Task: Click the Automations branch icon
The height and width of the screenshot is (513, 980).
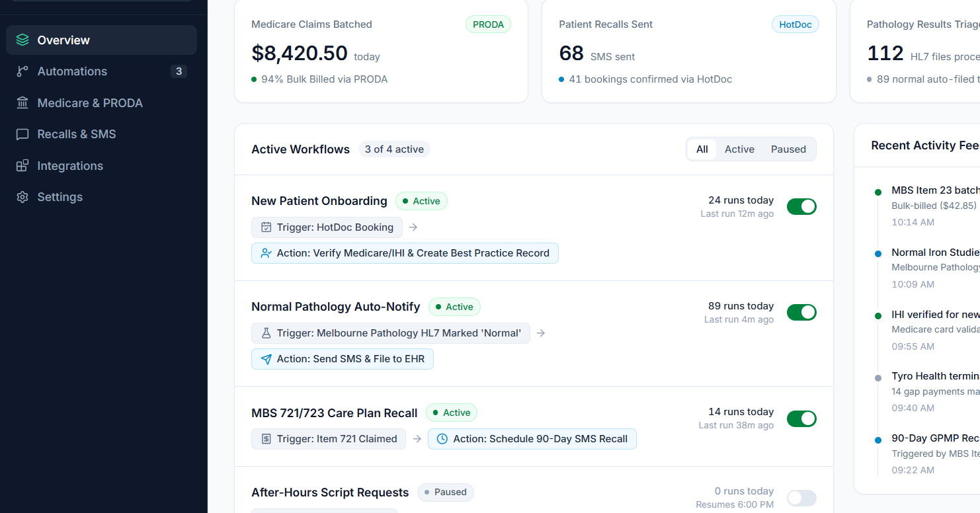Action: tap(22, 71)
